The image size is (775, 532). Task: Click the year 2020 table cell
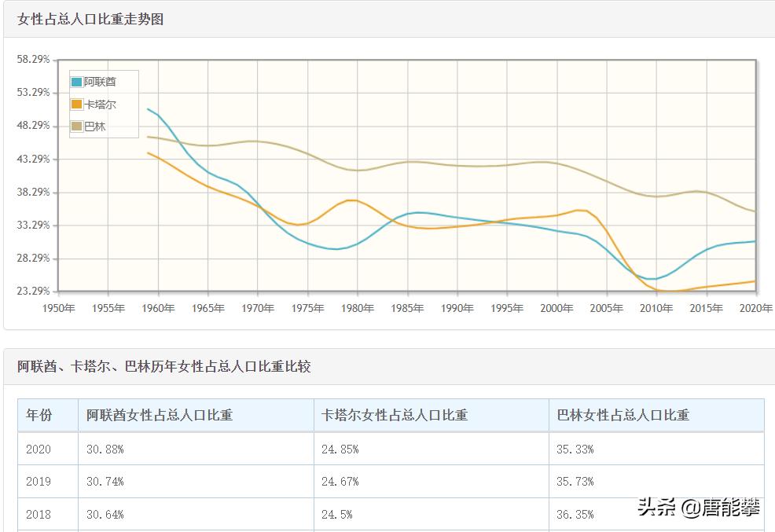click(37, 449)
